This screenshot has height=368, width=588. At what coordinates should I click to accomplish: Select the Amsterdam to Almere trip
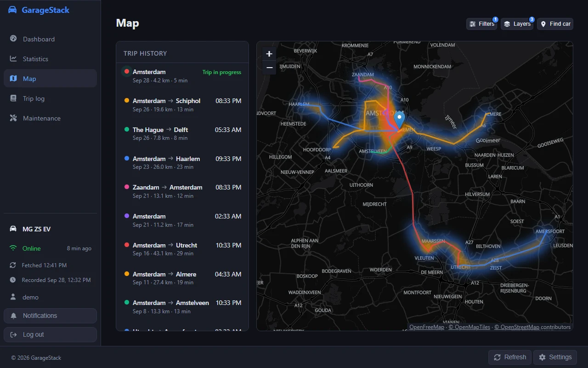[x=182, y=278]
